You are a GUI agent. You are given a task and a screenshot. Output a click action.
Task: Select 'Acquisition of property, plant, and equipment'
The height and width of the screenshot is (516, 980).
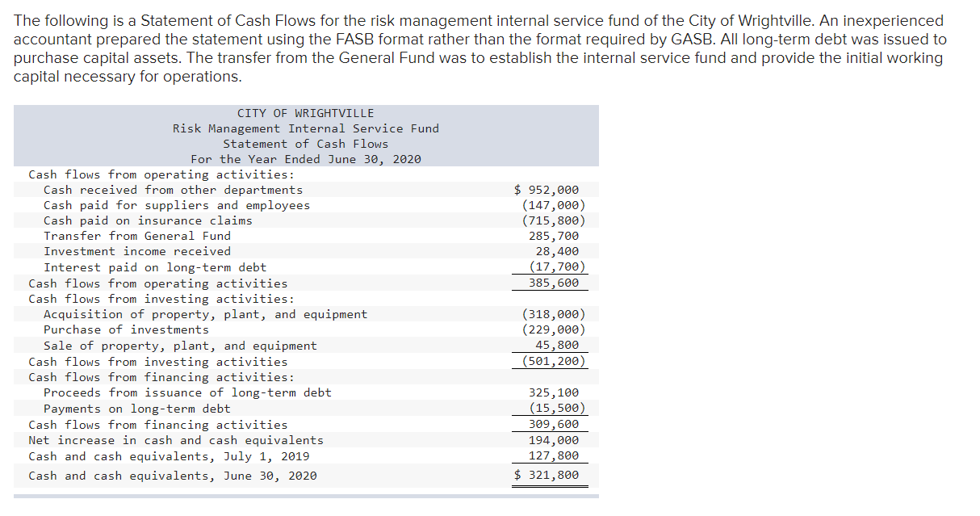point(205,314)
